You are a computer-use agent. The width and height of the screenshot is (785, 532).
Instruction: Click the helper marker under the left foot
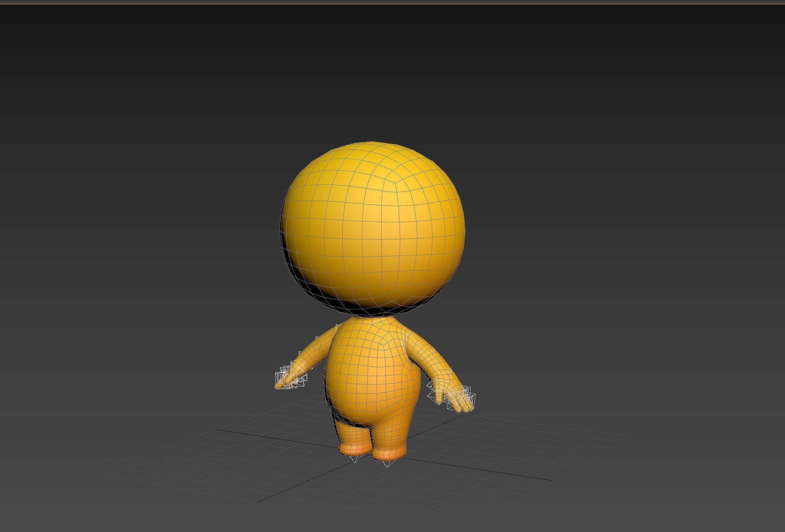pos(355,459)
